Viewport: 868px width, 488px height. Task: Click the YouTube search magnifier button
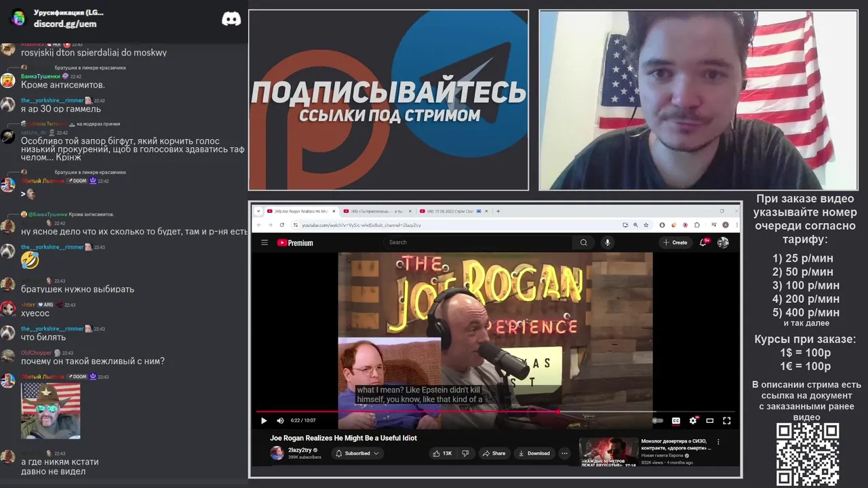click(x=583, y=243)
